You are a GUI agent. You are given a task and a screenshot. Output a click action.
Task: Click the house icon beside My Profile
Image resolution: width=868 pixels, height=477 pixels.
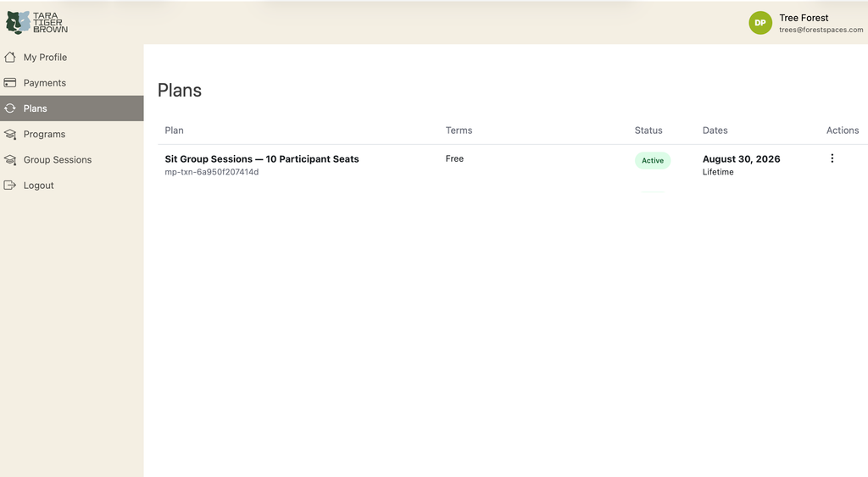tap(10, 57)
